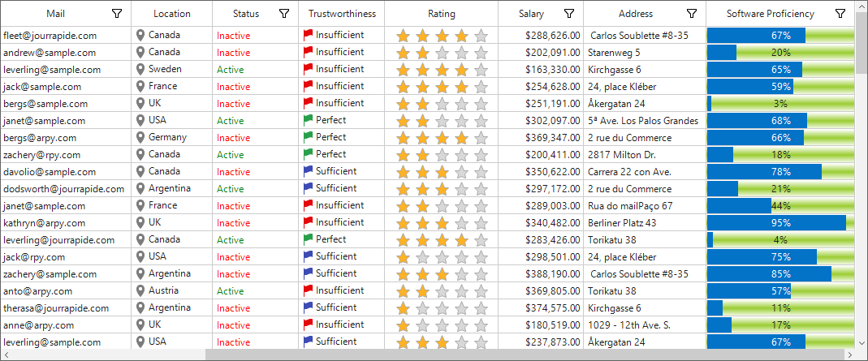Image resolution: width=868 pixels, height=361 pixels.
Task: Click location pin in dodsworth@jourrapide.com row
Action: [x=140, y=188]
